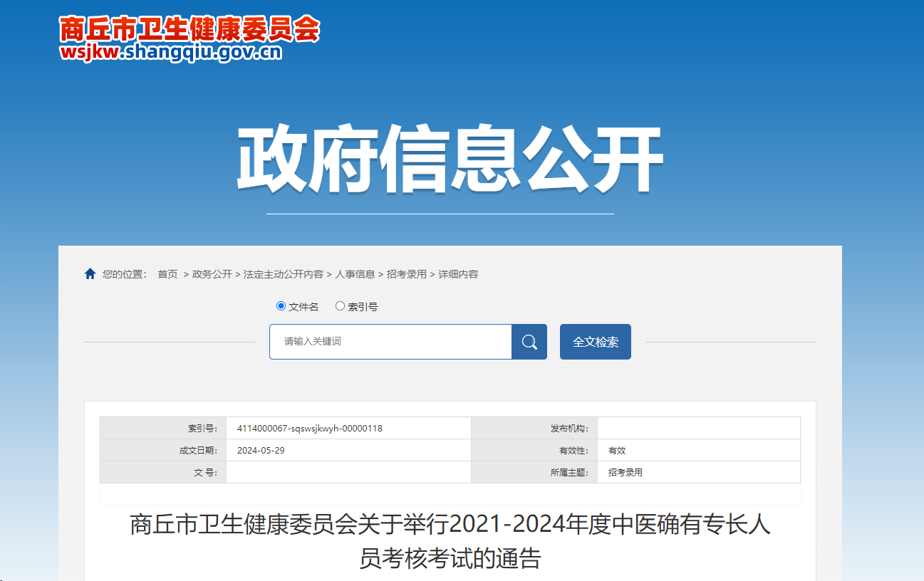Click the 成文日期: label cell

(163, 451)
